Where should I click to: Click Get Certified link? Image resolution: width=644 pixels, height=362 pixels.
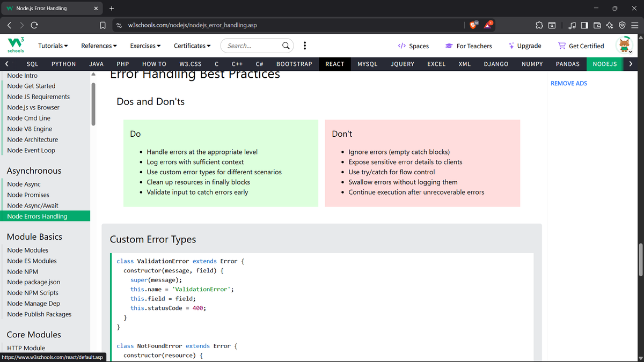click(x=581, y=46)
